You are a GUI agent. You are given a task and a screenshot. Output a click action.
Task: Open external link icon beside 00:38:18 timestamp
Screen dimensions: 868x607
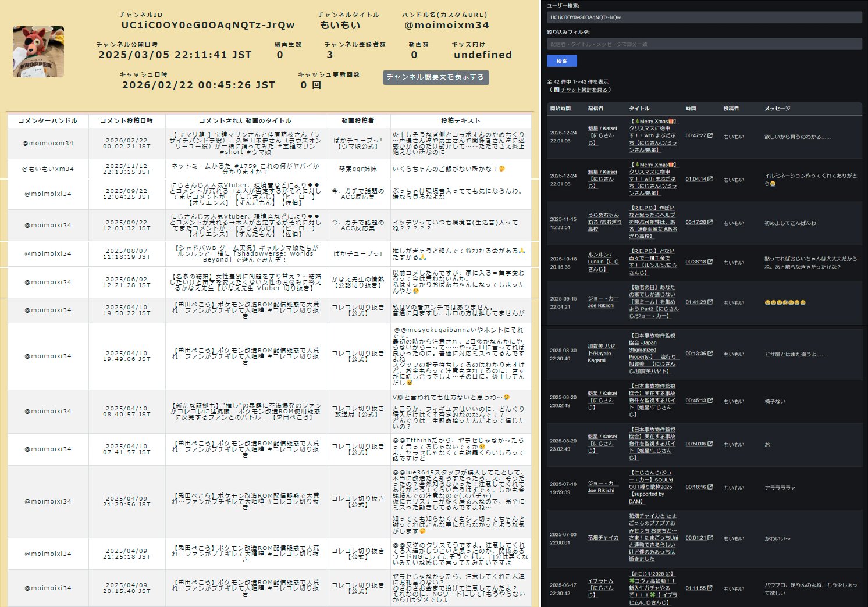click(x=710, y=262)
